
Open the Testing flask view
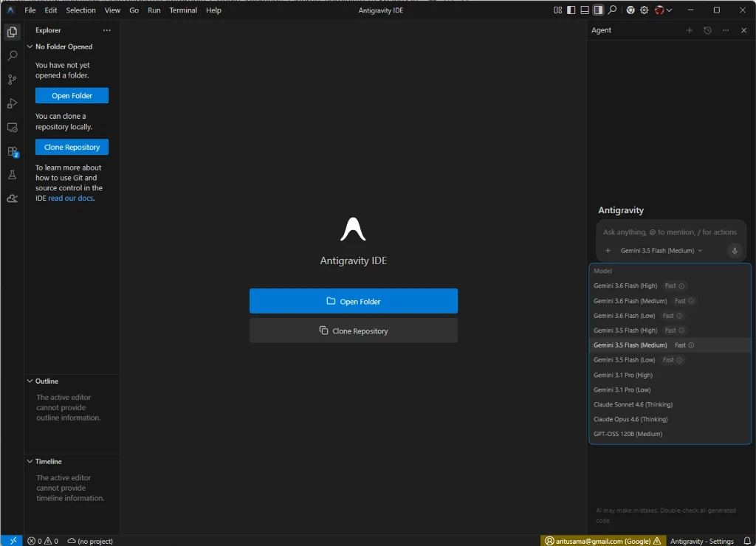coord(12,174)
